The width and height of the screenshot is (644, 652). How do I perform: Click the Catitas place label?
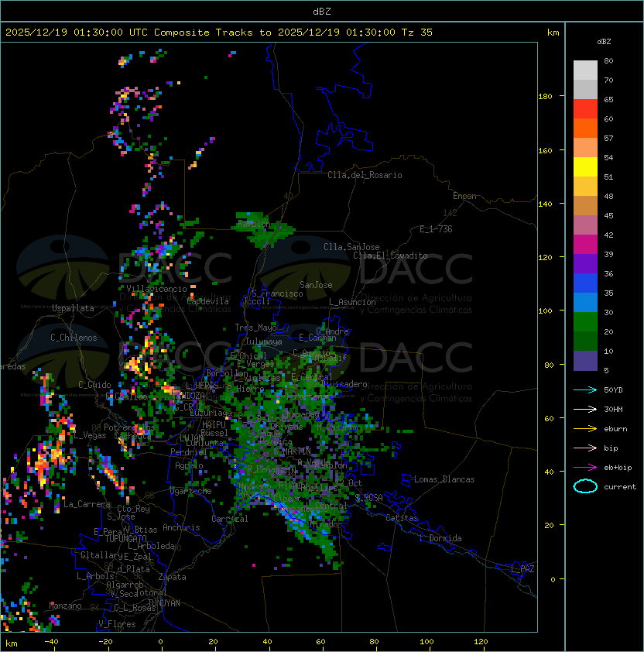[x=402, y=518]
